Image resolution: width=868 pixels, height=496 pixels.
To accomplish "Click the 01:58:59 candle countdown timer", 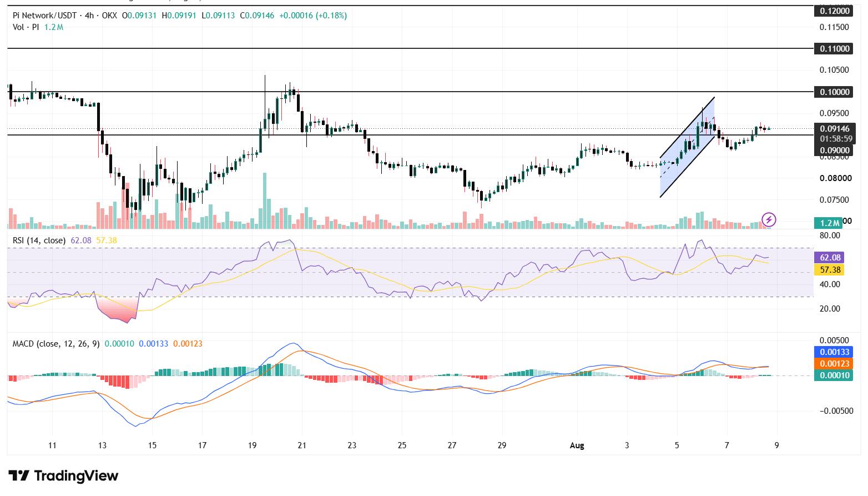I will [x=836, y=139].
